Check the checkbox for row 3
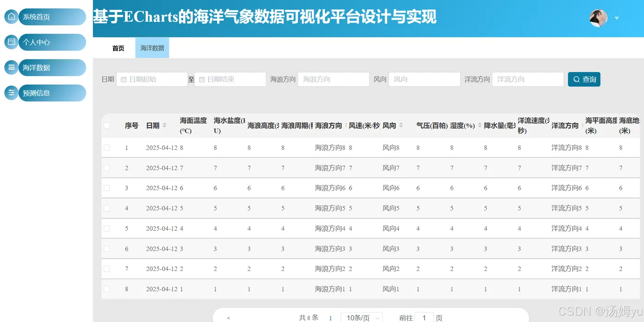644x322 pixels. [x=107, y=188]
